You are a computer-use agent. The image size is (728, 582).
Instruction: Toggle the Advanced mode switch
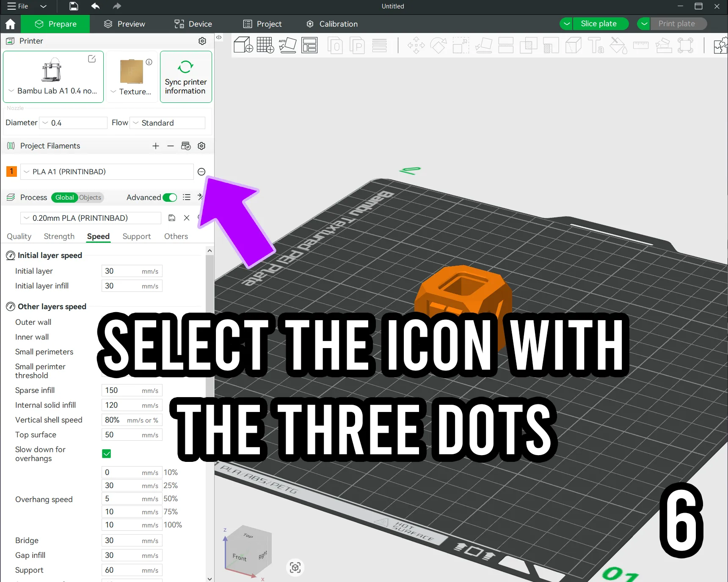pos(170,198)
